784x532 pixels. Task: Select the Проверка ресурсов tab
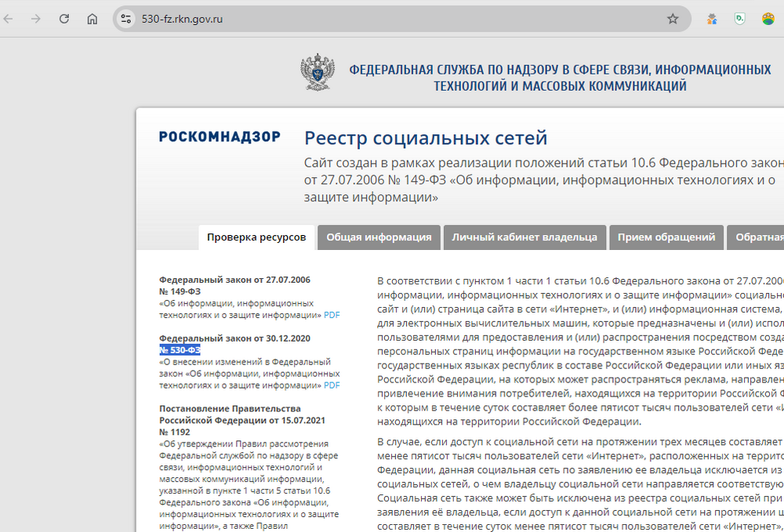pyautogui.click(x=256, y=237)
